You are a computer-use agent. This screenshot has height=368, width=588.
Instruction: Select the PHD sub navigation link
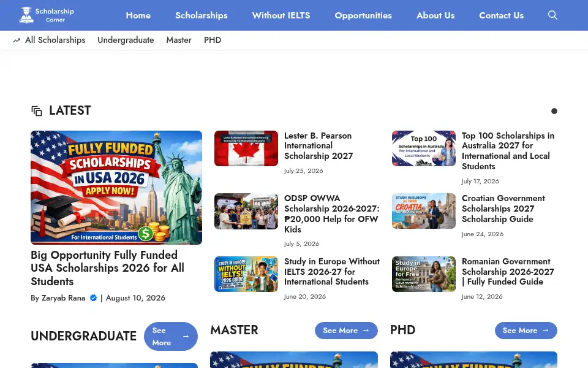coord(213,40)
